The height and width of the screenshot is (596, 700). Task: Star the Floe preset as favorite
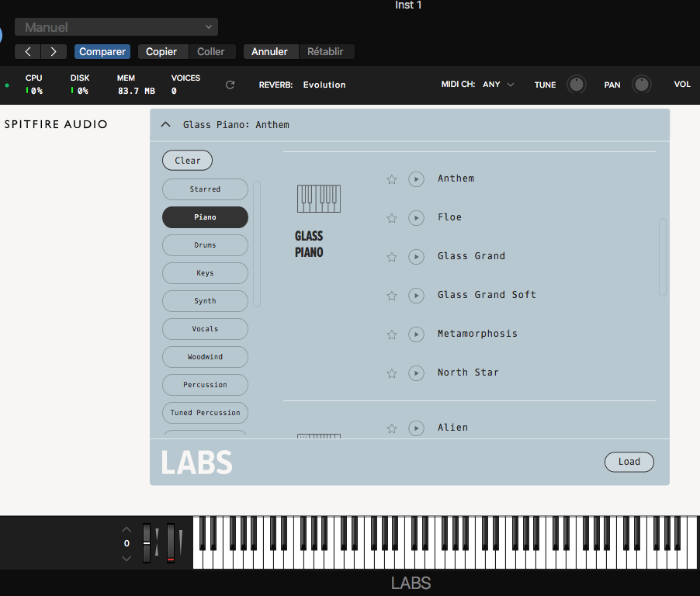tap(391, 218)
